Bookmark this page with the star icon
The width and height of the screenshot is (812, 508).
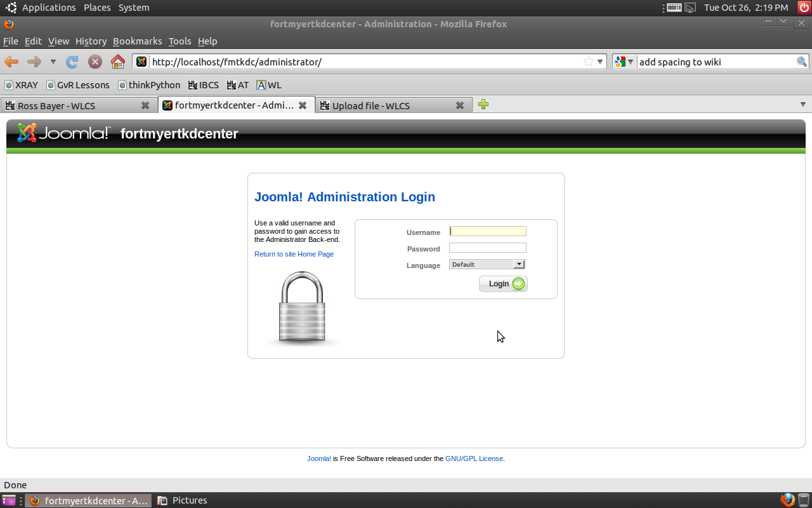point(589,62)
